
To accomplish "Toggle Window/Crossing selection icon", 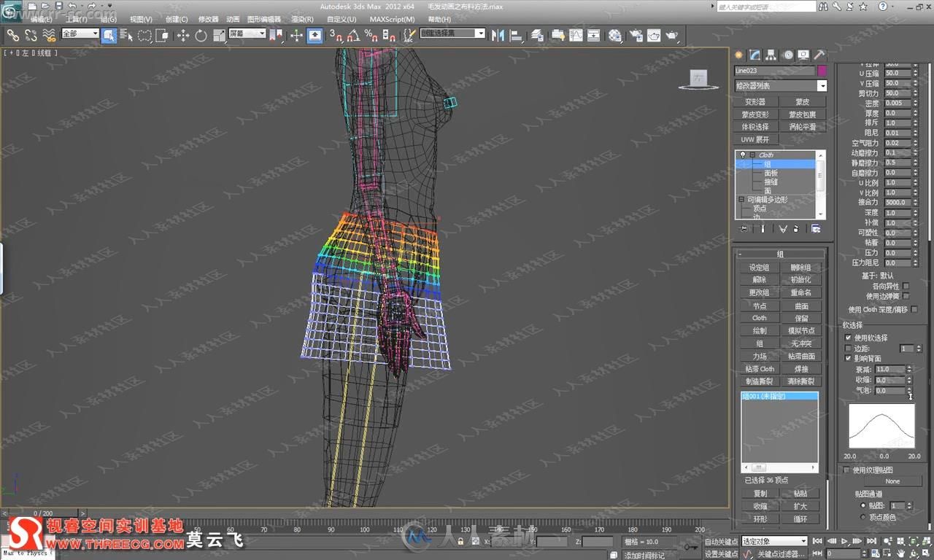I will pyautogui.click(x=162, y=35).
